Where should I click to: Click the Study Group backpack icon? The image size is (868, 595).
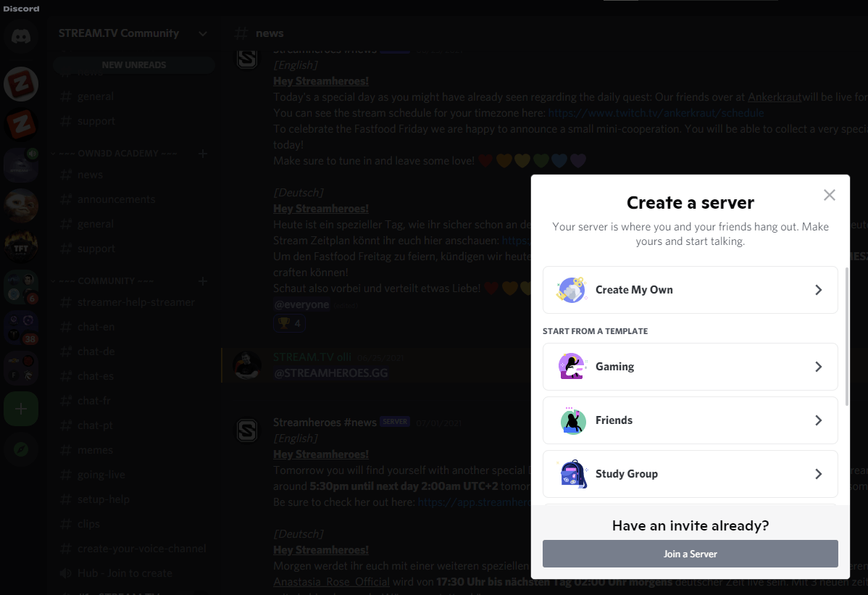pos(570,474)
